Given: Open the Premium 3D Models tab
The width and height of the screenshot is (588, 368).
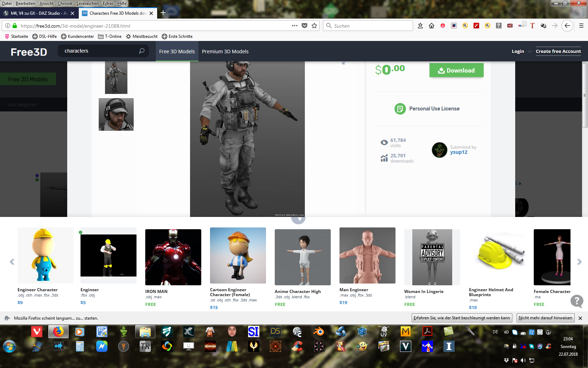Looking at the screenshot, I should pos(225,52).
